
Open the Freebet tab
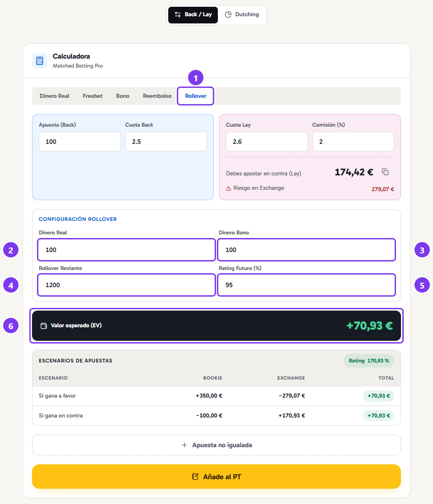[x=92, y=96]
